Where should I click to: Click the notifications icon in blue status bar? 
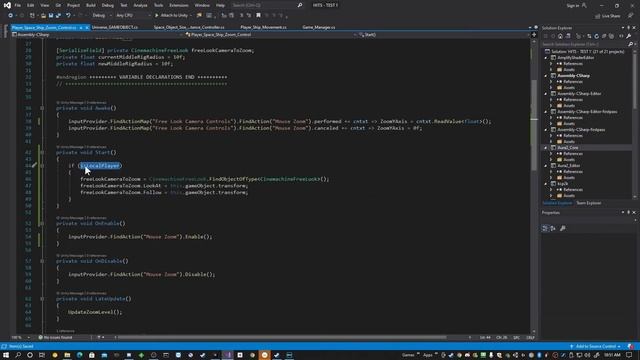(x=631, y=347)
